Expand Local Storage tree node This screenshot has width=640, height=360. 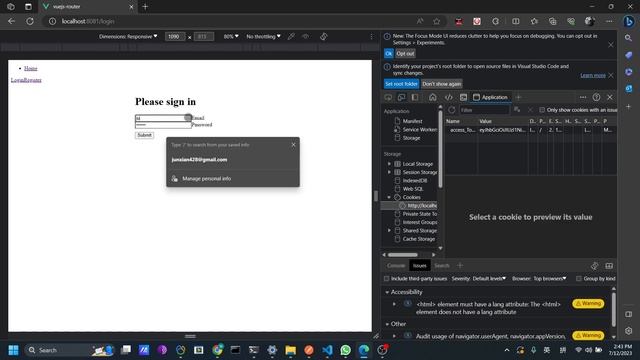tap(389, 164)
